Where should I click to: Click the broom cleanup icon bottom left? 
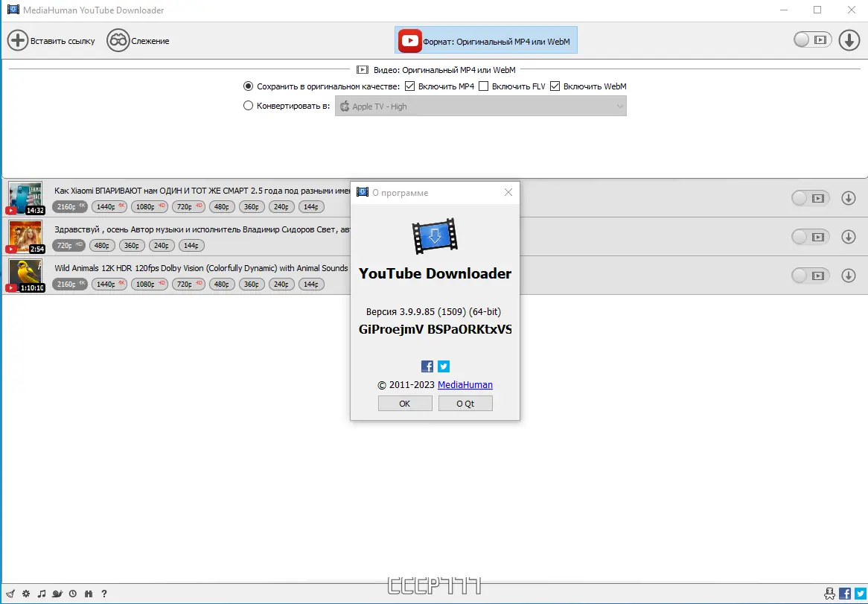click(x=10, y=594)
